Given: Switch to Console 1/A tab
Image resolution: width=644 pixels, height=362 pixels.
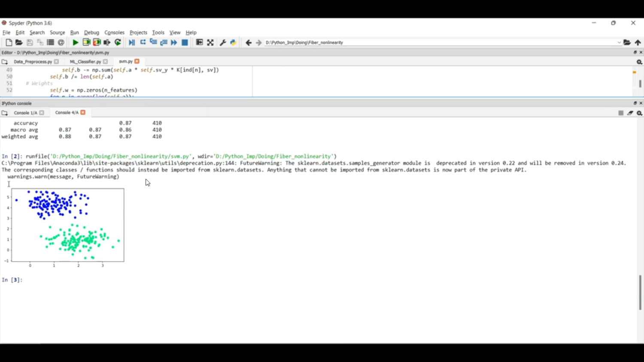Looking at the screenshot, I should [x=25, y=113].
